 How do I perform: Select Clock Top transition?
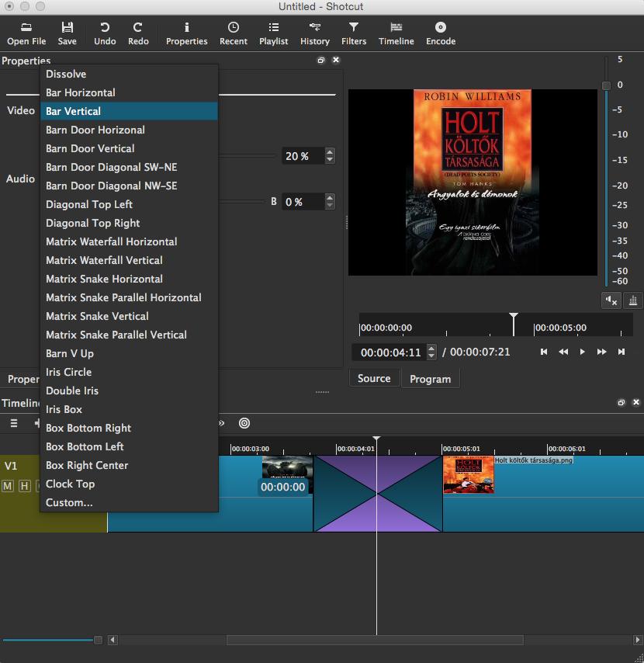point(130,484)
